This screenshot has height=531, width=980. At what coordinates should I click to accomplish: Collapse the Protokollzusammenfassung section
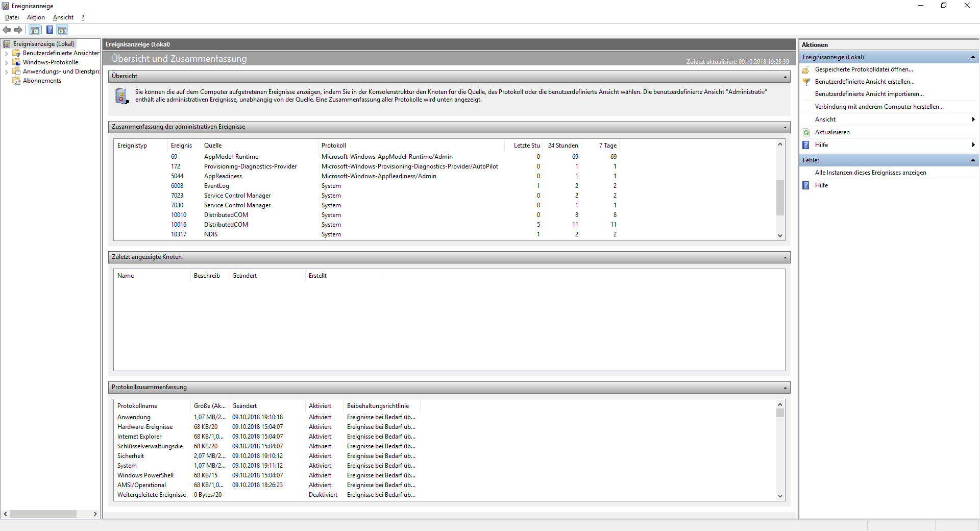click(x=785, y=388)
